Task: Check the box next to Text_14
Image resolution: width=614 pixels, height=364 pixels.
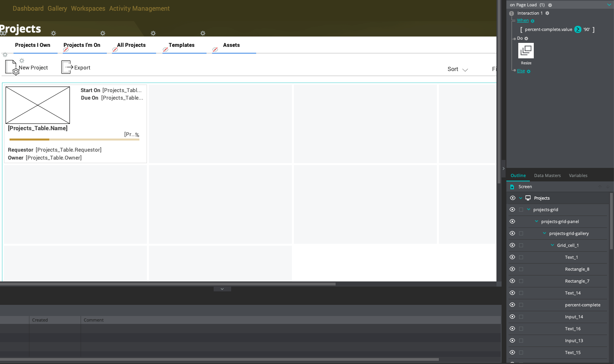Action: click(521, 293)
